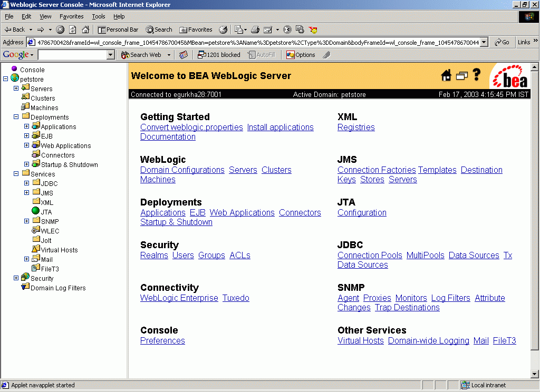540x392 pixels.
Task: Open console in new window icon
Action: point(462,76)
